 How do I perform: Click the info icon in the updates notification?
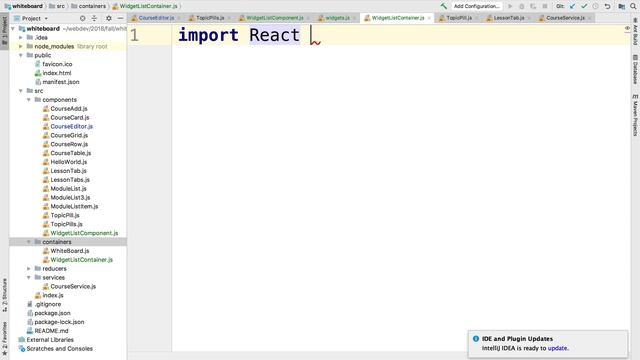pos(476,339)
